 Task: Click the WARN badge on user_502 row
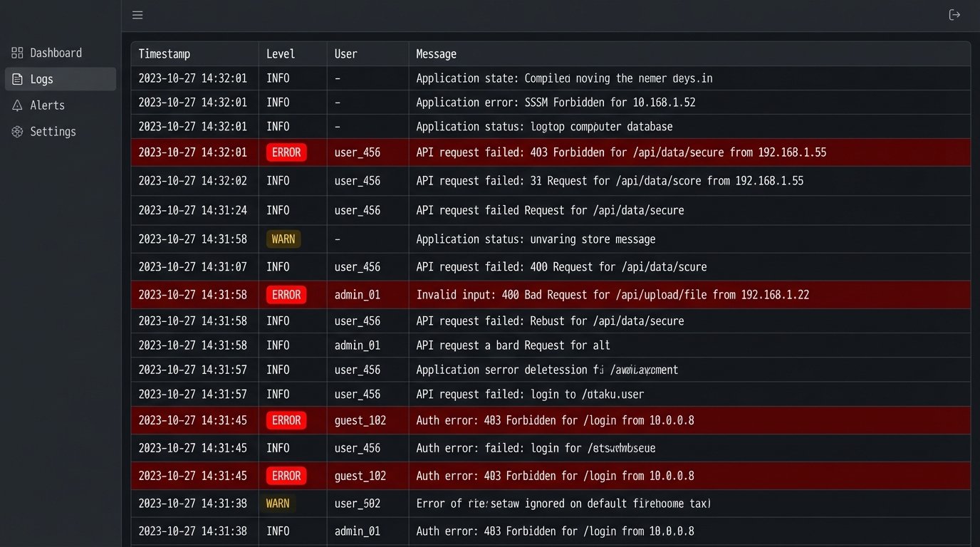pyautogui.click(x=278, y=504)
